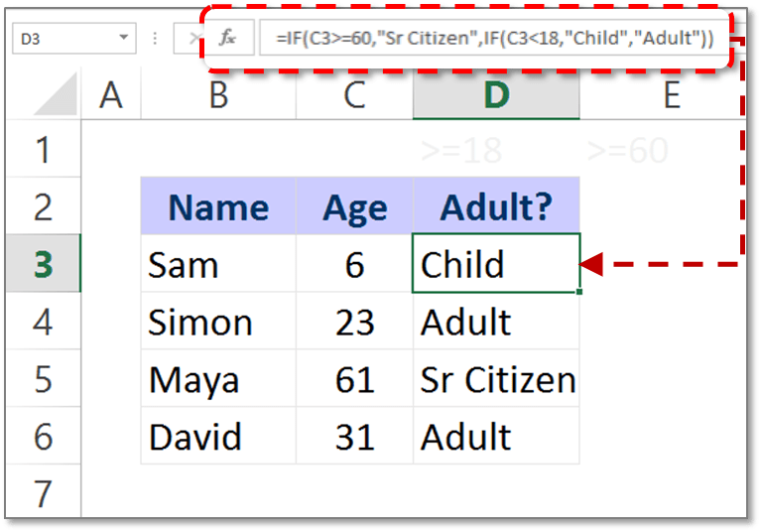The image size is (761, 532).
Task: Select row 3 header
Action: coord(44,264)
